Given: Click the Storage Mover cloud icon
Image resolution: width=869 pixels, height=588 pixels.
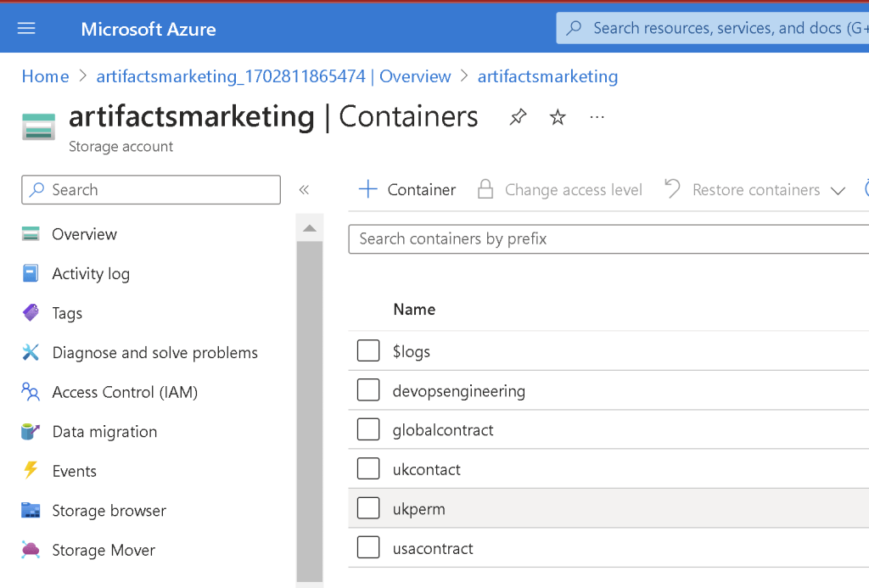Looking at the screenshot, I should 31,549.
